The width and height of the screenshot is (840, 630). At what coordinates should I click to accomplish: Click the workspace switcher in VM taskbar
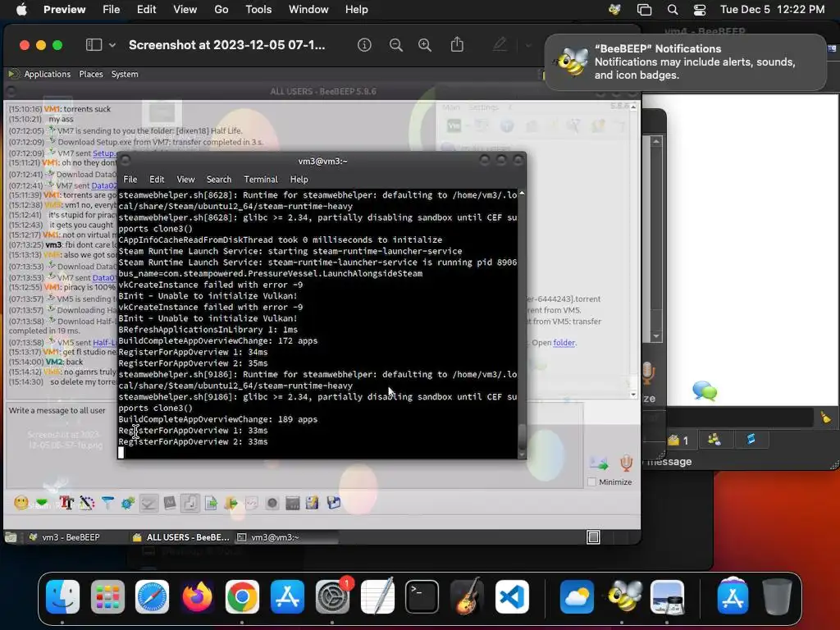point(593,537)
